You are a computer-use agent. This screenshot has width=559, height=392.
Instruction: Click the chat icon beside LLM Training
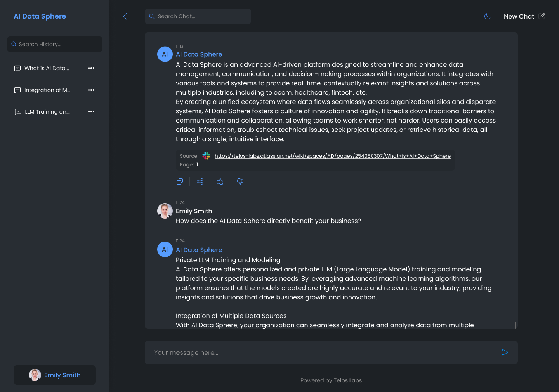point(18,112)
